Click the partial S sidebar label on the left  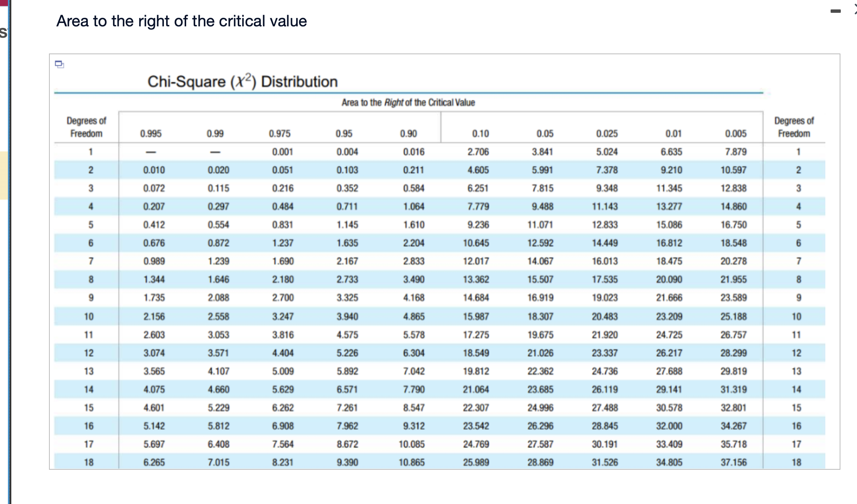(x=3, y=33)
